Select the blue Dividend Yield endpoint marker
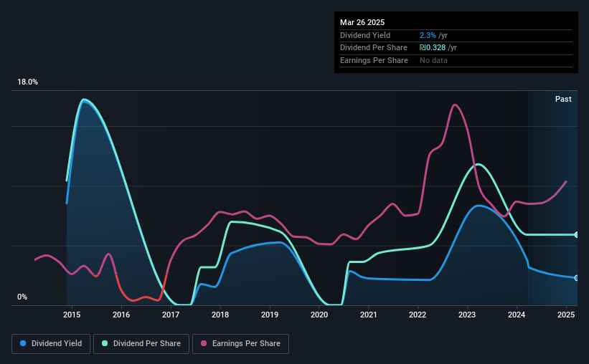 coord(576,278)
